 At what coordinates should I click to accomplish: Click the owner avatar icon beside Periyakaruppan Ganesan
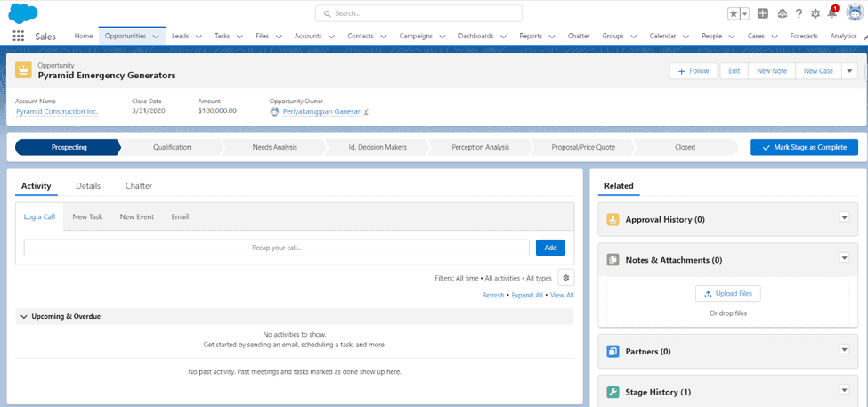[x=274, y=111]
